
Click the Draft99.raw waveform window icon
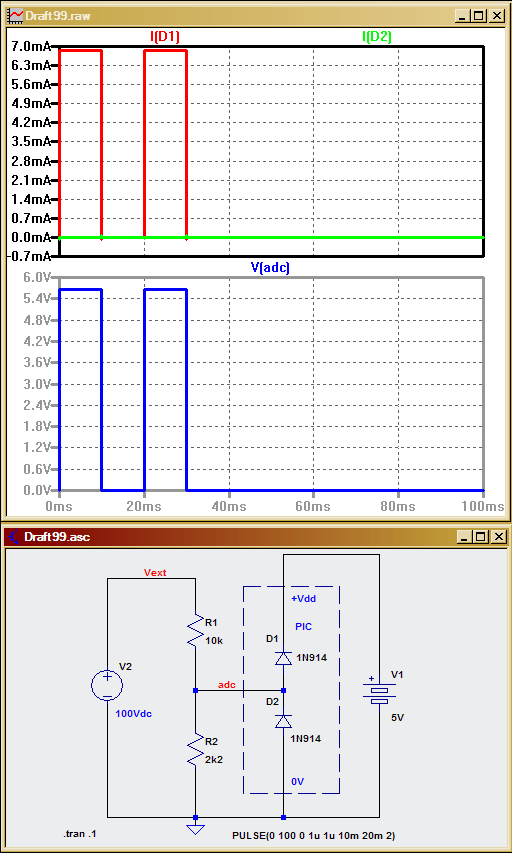(16, 16)
